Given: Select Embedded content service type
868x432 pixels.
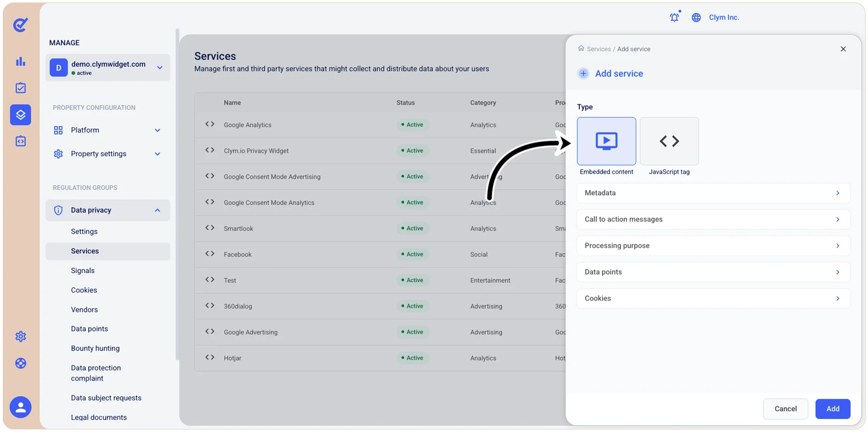Looking at the screenshot, I should pyautogui.click(x=606, y=141).
